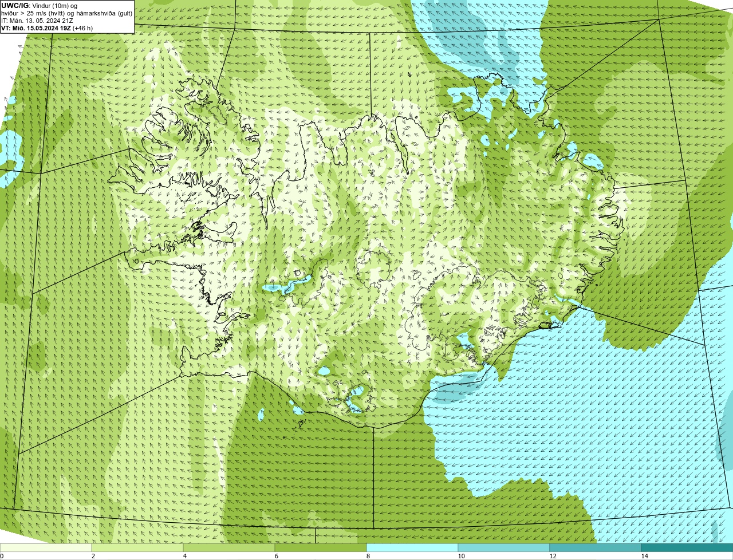Click the '10' legend scale label

(461, 556)
